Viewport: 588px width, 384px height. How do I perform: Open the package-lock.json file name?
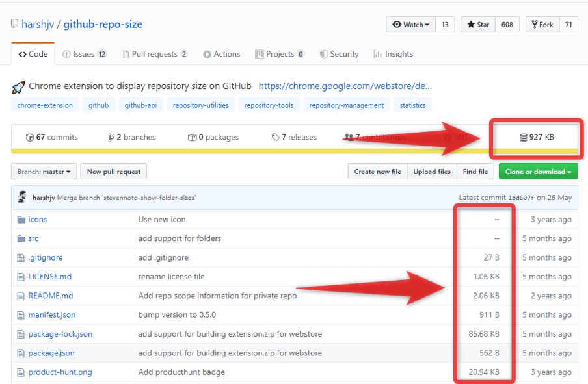[x=60, y=334]
